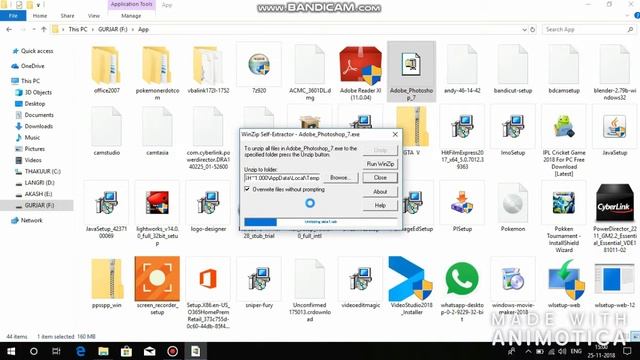Select the whatsapp-desktop installer
Screen dimensions: 640x360
pyautogui.click(x=462, y=291)
